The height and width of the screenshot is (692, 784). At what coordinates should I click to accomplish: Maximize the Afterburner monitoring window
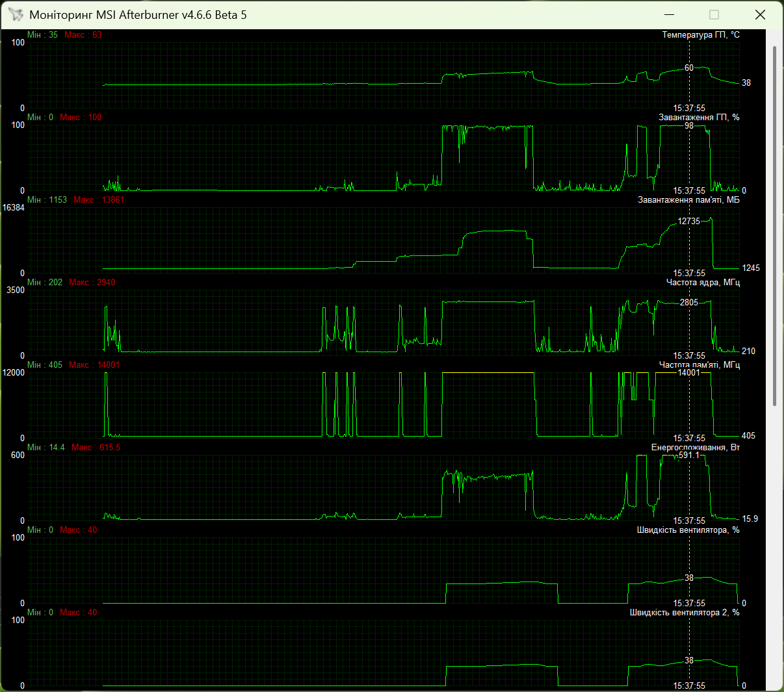pos(714,14)
